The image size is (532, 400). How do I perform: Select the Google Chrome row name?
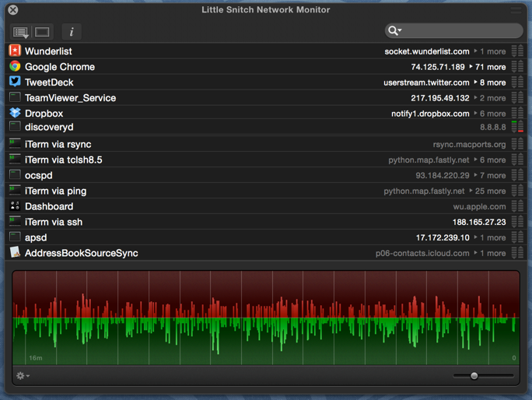click(60, 67)
